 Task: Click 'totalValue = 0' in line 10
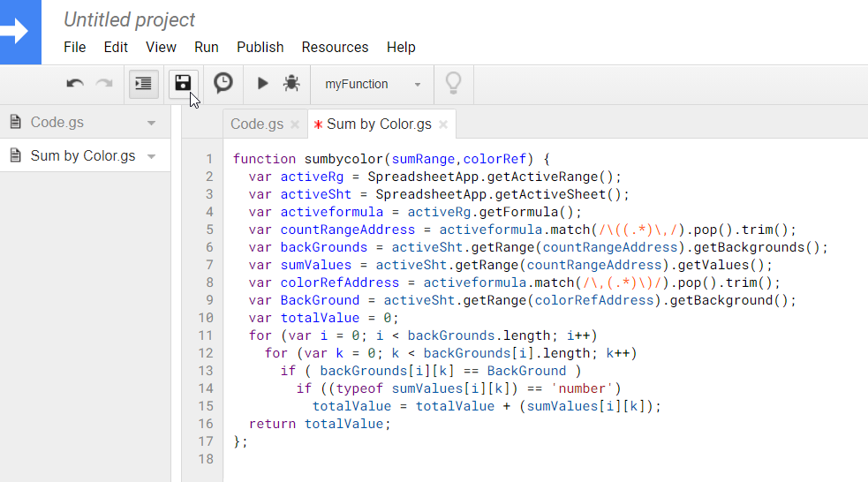(336, 318)
